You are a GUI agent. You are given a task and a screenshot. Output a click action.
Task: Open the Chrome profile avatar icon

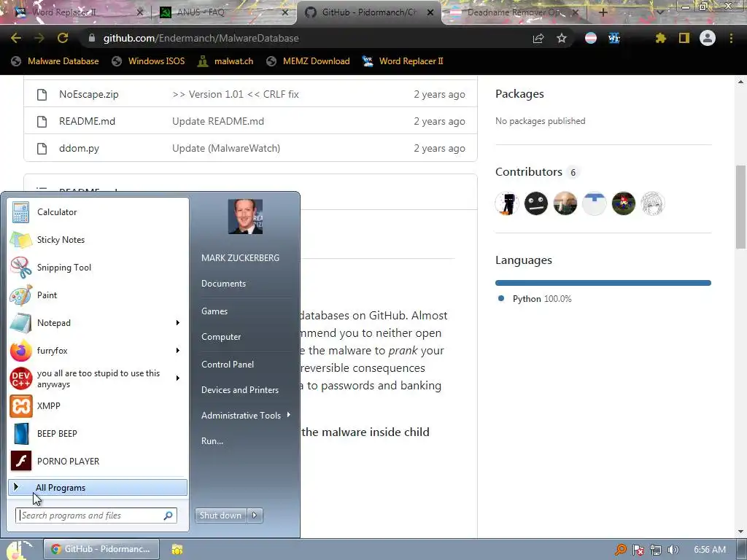[708, 38]
